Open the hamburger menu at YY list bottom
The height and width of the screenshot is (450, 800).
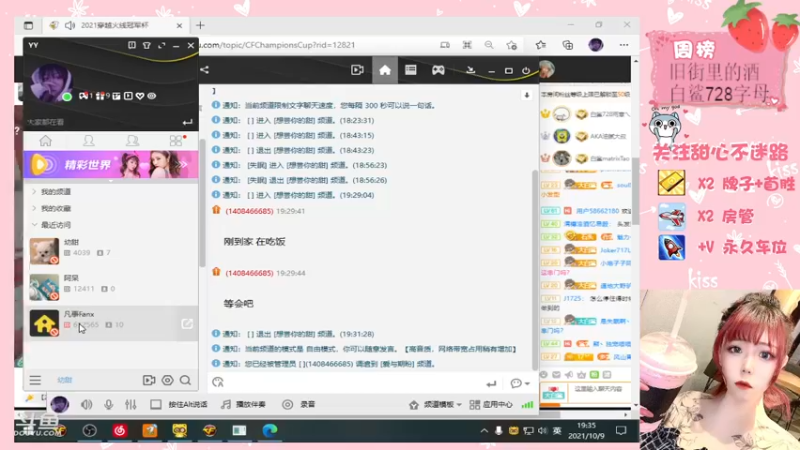[x=35, y=380]
